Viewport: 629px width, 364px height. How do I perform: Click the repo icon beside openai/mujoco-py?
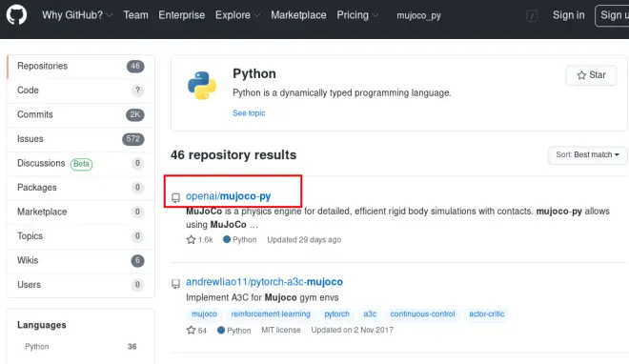175,197
